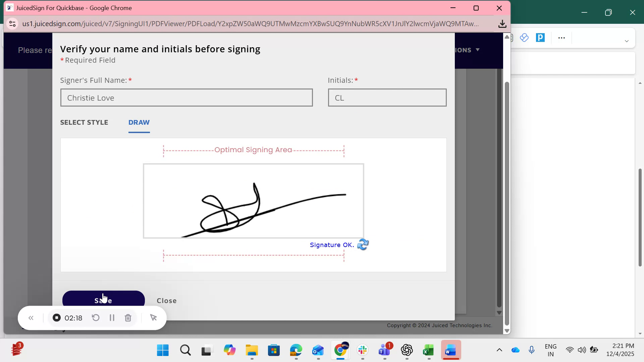The image size is (644, 362).
Task: Select the cursor tool in recording toolbar
Action: (x=153, y=318)
